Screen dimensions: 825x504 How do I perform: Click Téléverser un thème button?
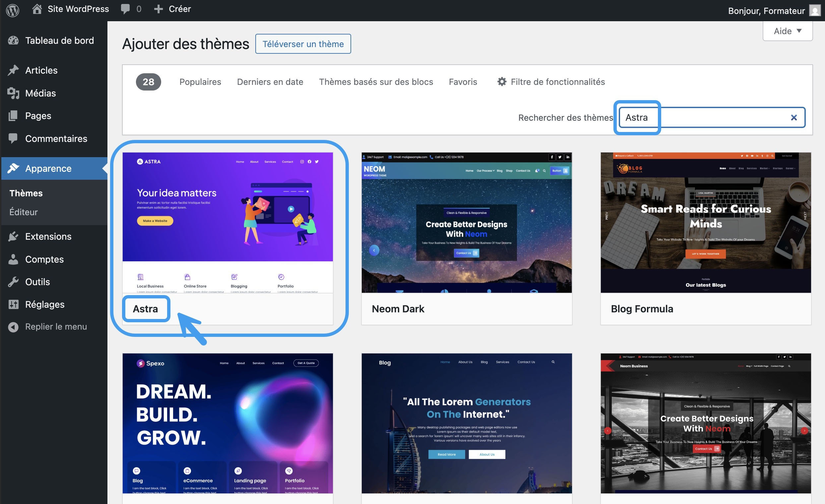(x=303, y=44)
